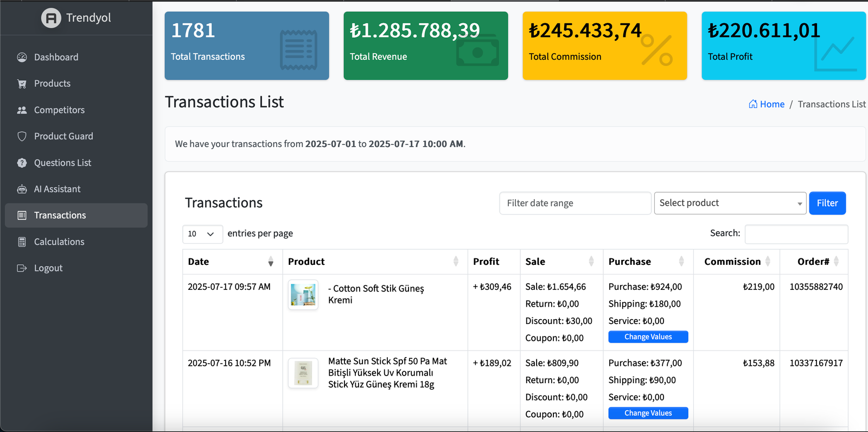868x432 pixels.
Task: Click the Product Guard shield icon
Action: pos(22,136)
